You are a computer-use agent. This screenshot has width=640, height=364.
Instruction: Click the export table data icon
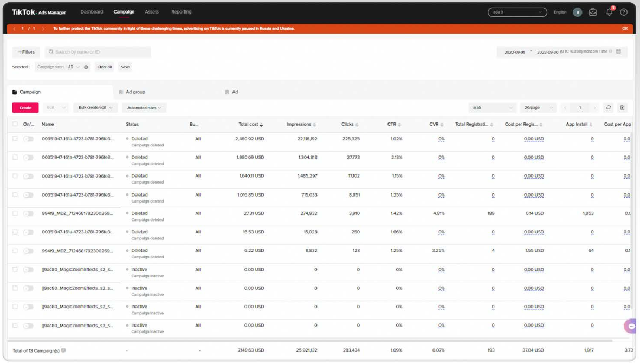[622, 107]
